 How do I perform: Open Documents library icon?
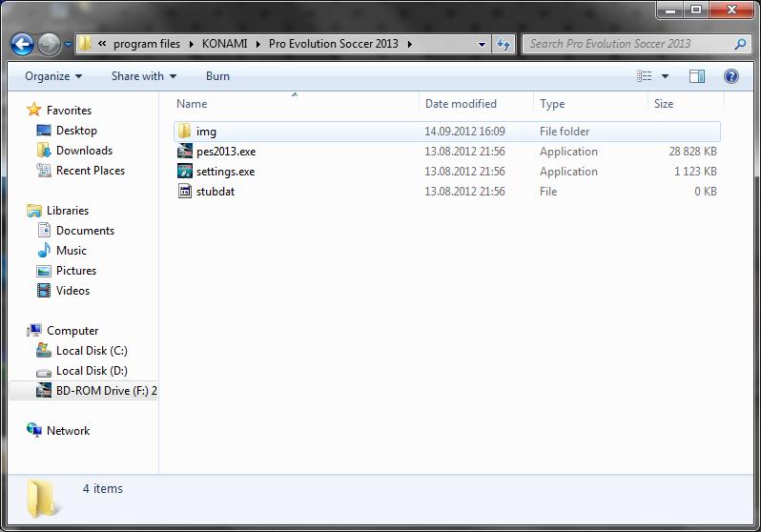click(44, 230)
